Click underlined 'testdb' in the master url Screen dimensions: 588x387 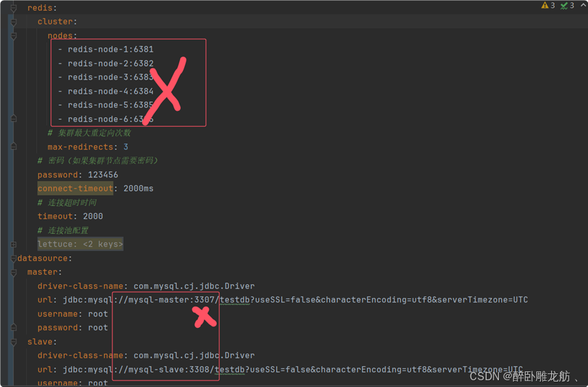(235, 300)
